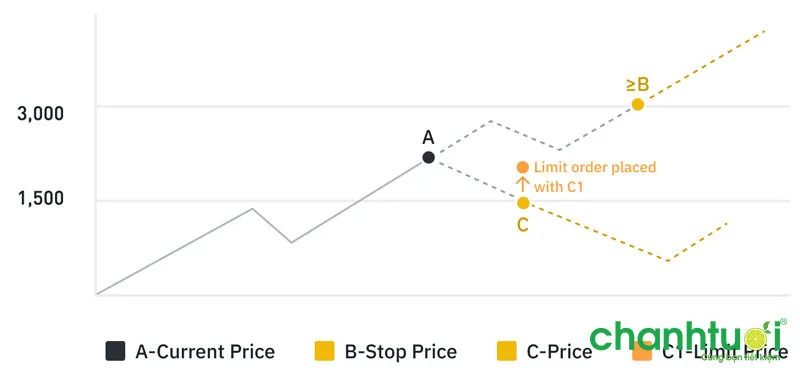Click the B-Stop Price legend label
This screenshot has width=800, height=374.
401,352
